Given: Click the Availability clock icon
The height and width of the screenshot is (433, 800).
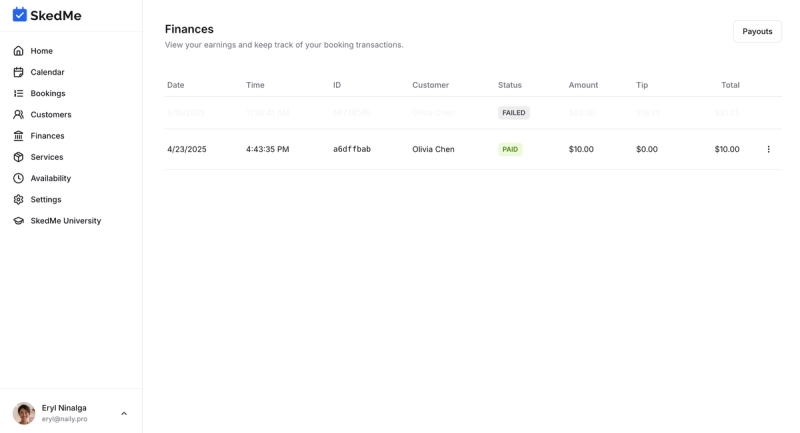Looking at the screenshot, I should [18, 178].
